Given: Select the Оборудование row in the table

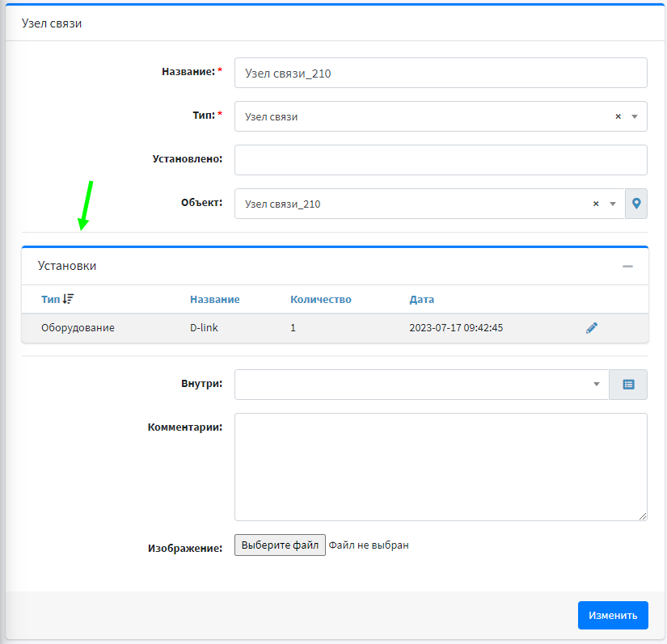Looking at the screenshot, I should (78, 328).
